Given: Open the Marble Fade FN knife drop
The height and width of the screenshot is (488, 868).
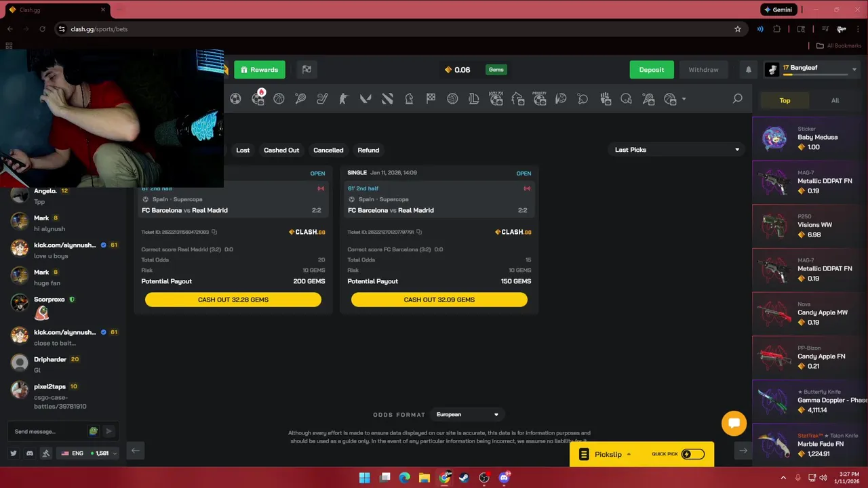Looking at the screenshot, I should (x=810, y=444).
